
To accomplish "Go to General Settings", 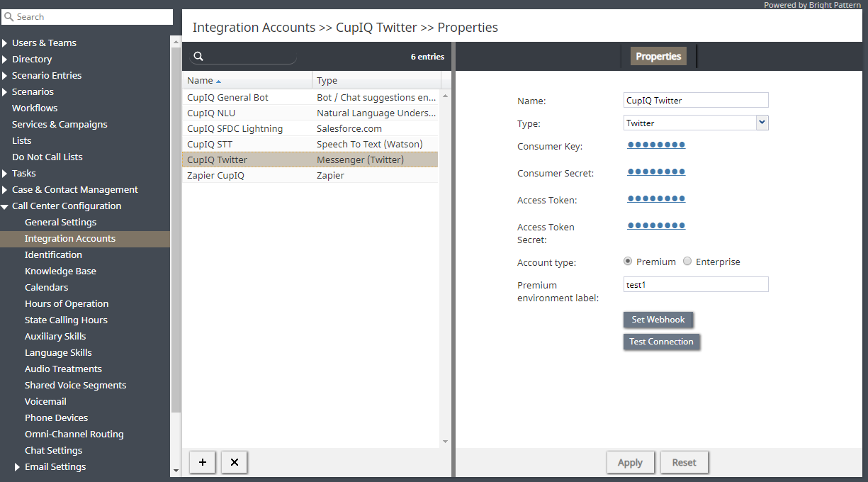I will coord(60,222).
